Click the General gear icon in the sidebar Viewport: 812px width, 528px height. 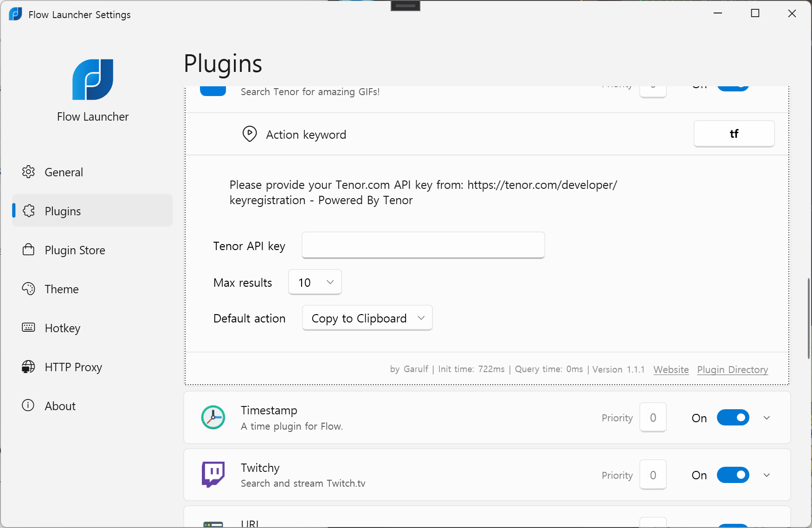[x=28, y=172]
